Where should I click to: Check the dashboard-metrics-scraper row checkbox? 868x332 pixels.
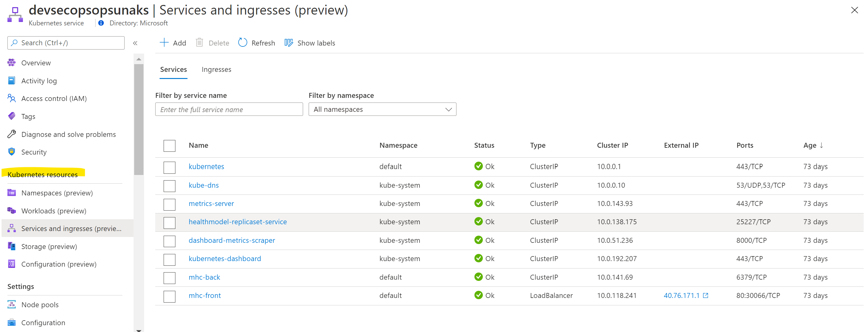[170, 241]
